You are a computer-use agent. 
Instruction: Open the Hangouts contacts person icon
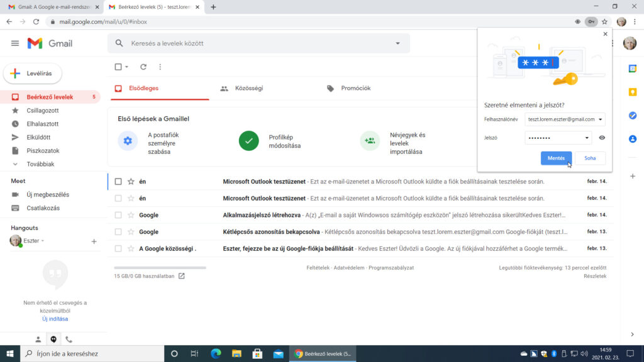click(x=38, y=339)
